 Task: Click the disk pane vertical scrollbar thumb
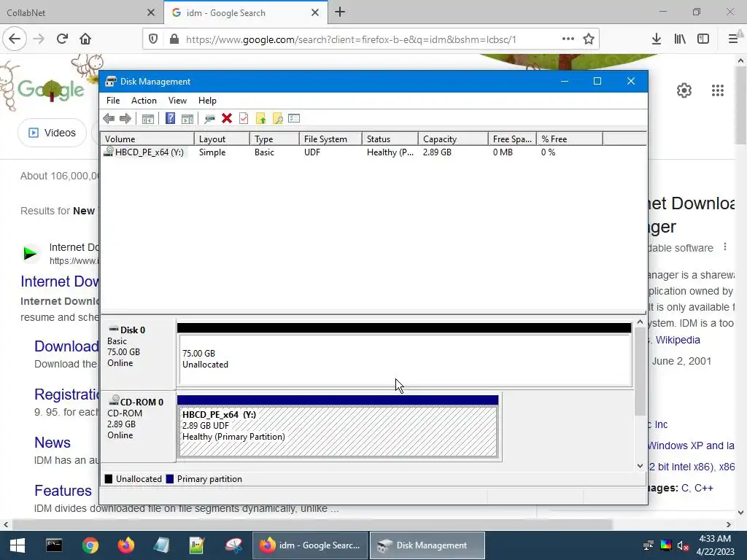point(640,371)
